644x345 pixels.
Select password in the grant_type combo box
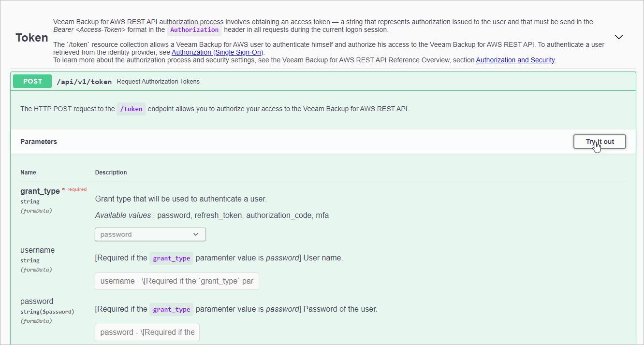pyautogui.click(x=150, y=234)
